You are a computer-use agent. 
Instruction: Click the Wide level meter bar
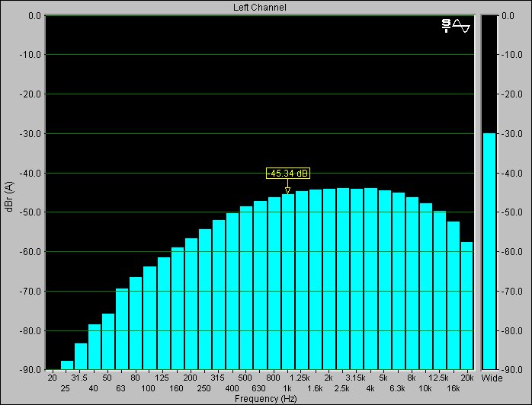point(489,251)
